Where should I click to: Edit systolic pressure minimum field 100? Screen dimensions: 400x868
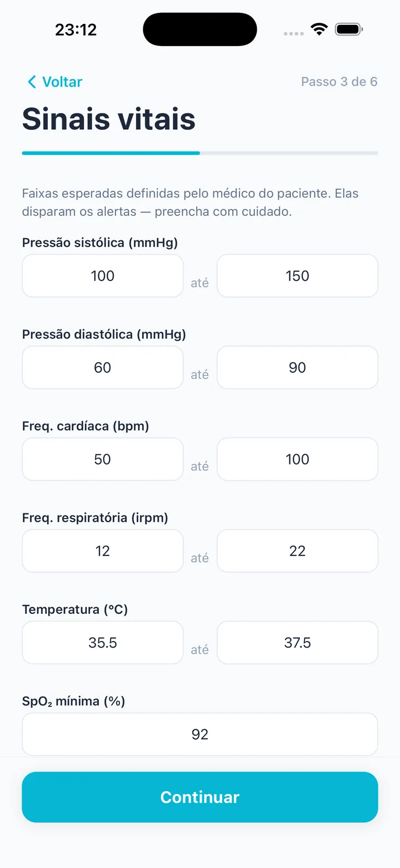[x=103, y=276]
